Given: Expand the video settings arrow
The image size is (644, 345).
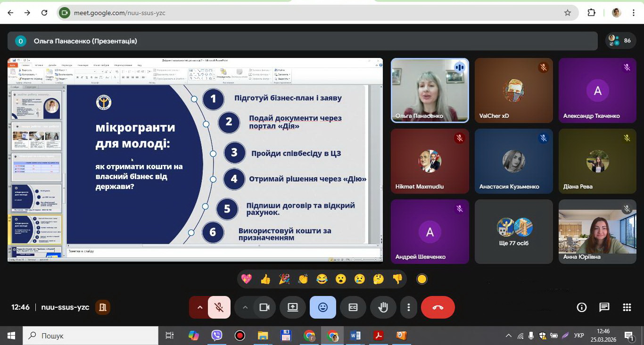Looking at the screenshot, I should (245, 307).
